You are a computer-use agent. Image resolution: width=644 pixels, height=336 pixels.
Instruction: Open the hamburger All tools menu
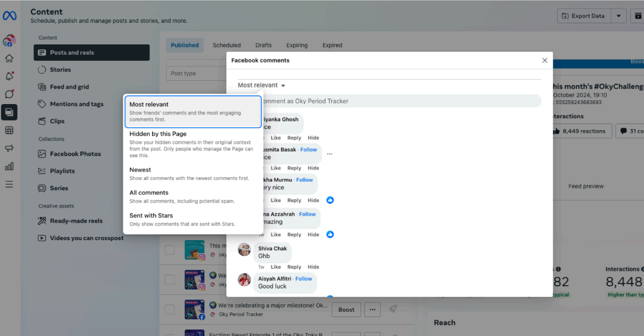[9, 184]
